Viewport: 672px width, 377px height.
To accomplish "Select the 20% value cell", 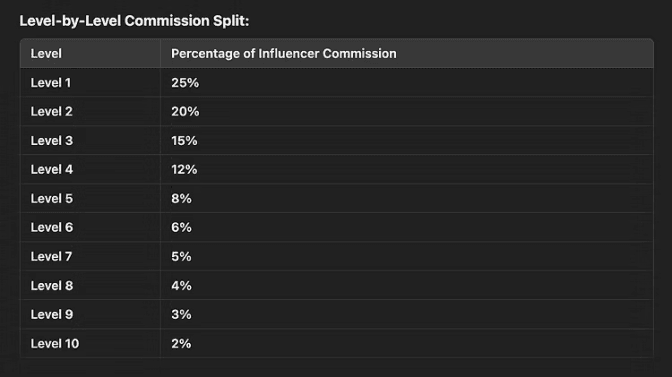I will click(185, 111).
